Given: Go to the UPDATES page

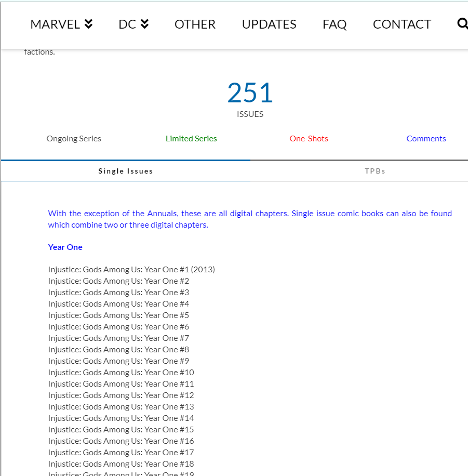Looking at the screenshot, I should pos(269,24).
